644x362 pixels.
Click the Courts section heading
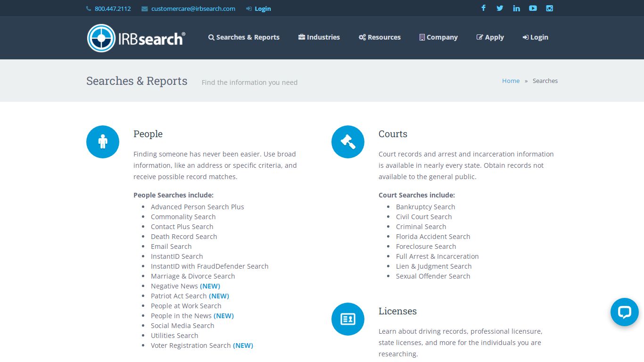pyautogui.click(x=393, y=134)
